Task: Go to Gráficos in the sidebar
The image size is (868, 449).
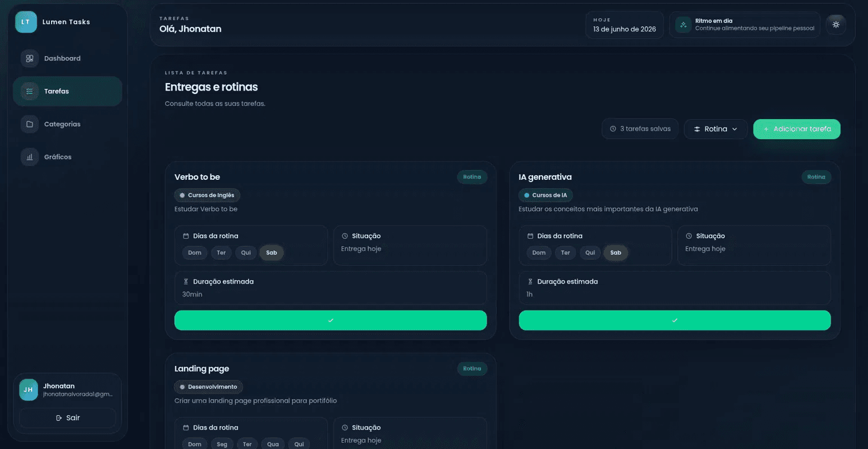Action: point(67,156)
